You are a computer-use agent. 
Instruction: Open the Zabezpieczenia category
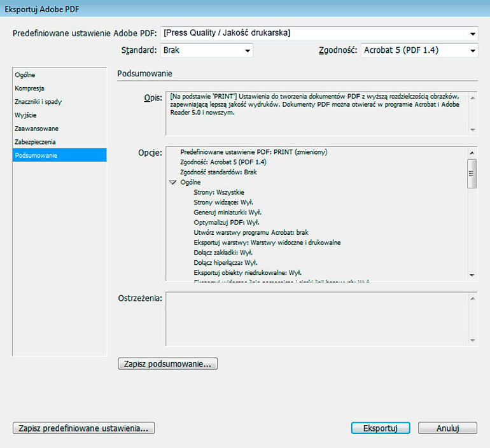coord(59,142)
